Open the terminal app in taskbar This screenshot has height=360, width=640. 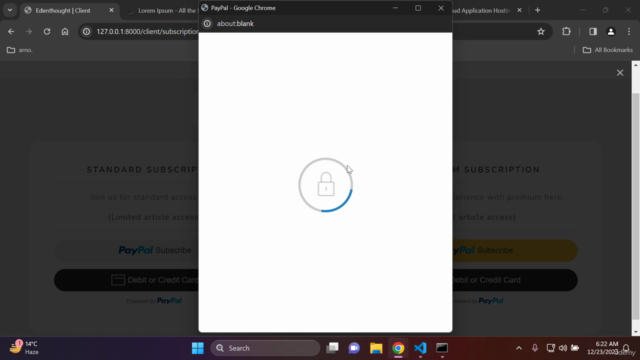click(442, 348)
